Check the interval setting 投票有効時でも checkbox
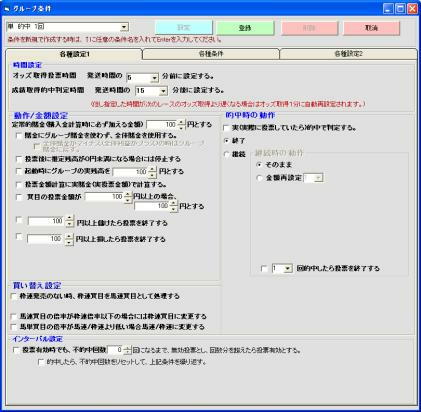 pos(16,350)
